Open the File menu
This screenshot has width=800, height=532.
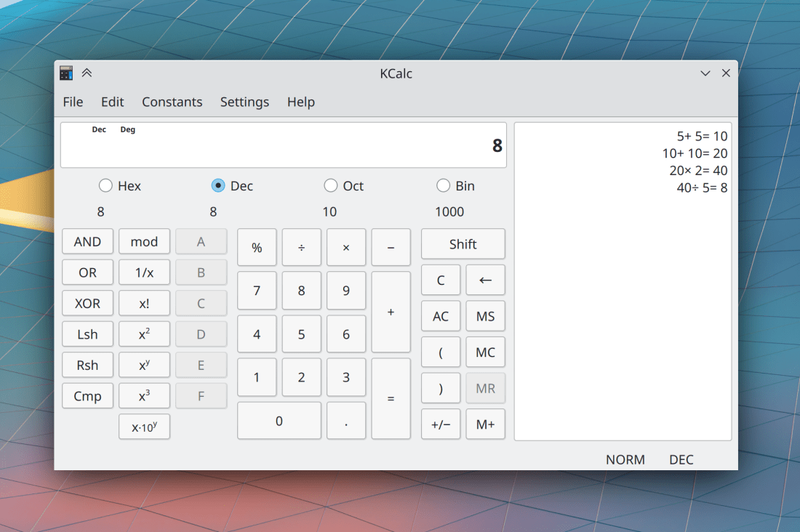click(x=73, y=102)
